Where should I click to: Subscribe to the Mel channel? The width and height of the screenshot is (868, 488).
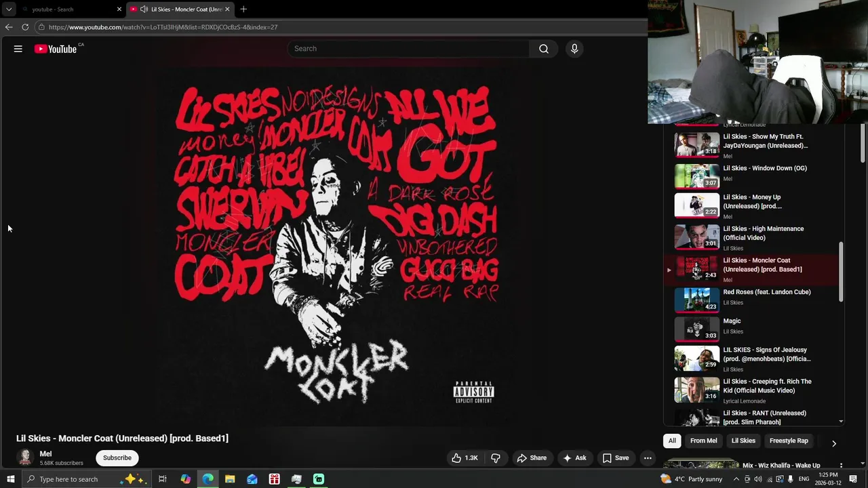(117, 458)
